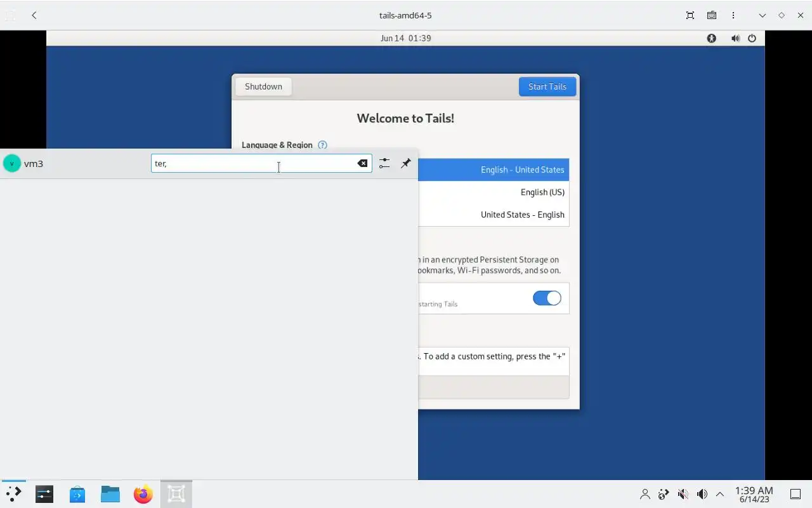Pin the launcher open
The height and width of the screenshot is (508, 812).
[x=406, y=163]
